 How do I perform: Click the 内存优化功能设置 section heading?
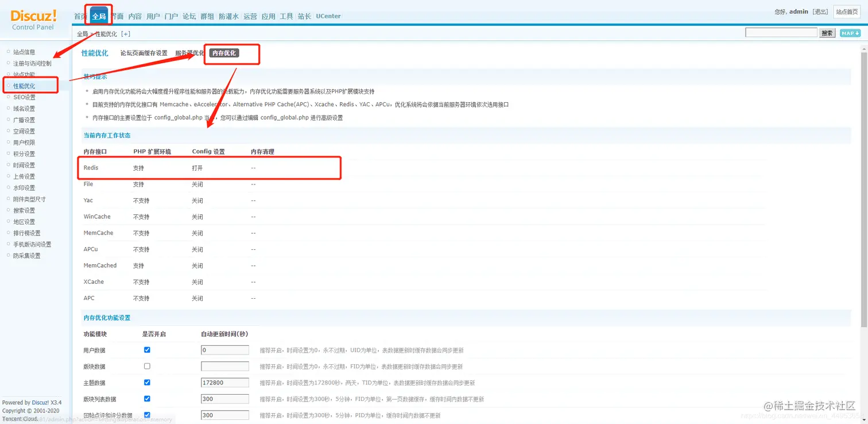coord(107,318)
